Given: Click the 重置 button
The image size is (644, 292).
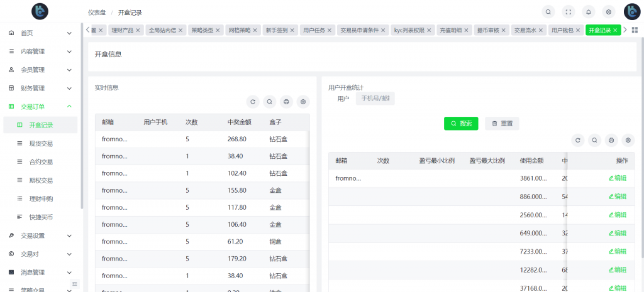Looking at the screenshot, I should click(502, 124).
